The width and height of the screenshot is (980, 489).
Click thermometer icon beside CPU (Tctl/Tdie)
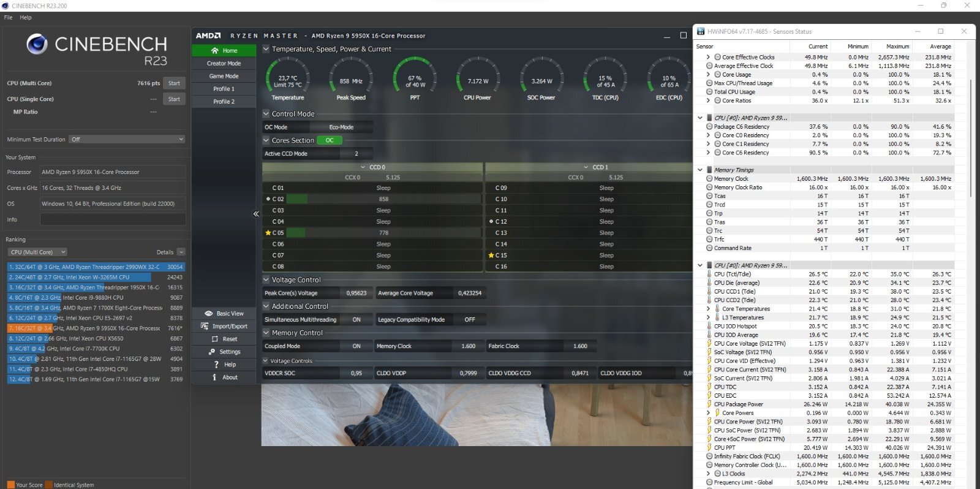[709, 275]
